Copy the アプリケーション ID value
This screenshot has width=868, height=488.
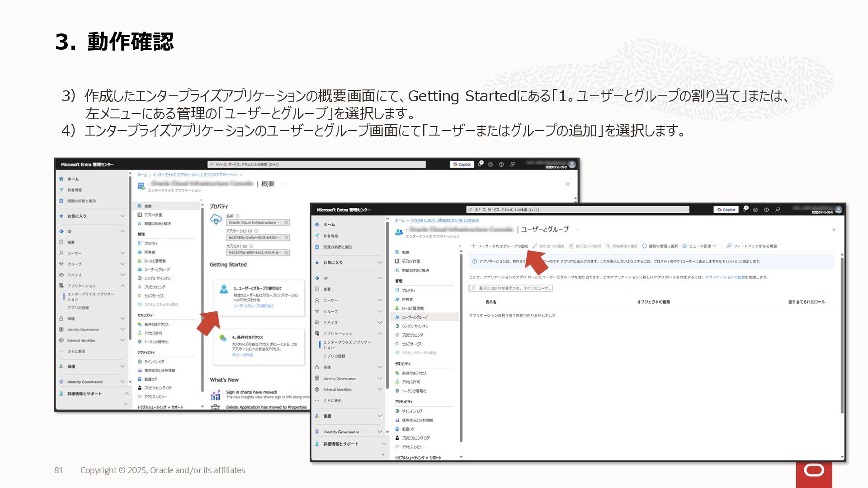tap(287, 238)
